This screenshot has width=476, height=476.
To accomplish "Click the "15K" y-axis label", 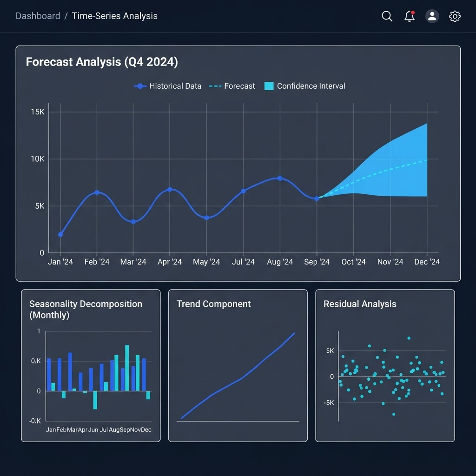I will click(x=37, y=112).
